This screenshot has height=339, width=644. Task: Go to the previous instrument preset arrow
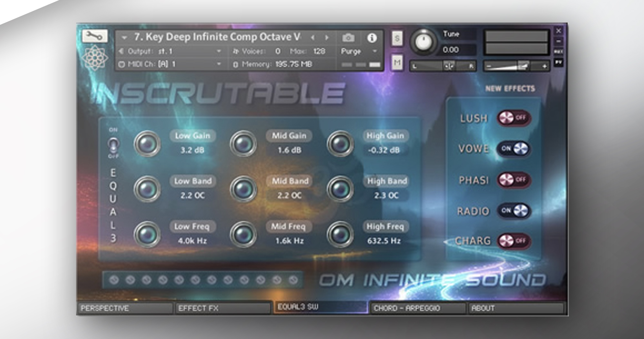pos(312,38)
